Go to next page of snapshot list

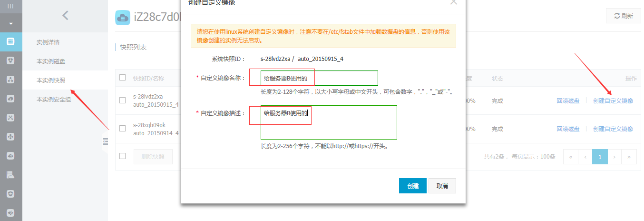tap(615, 157)
